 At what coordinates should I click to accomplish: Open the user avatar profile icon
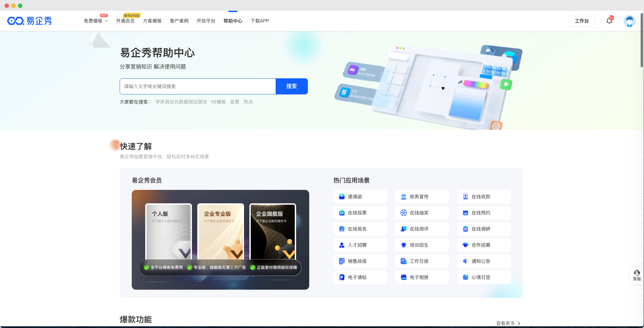point(629,21)
